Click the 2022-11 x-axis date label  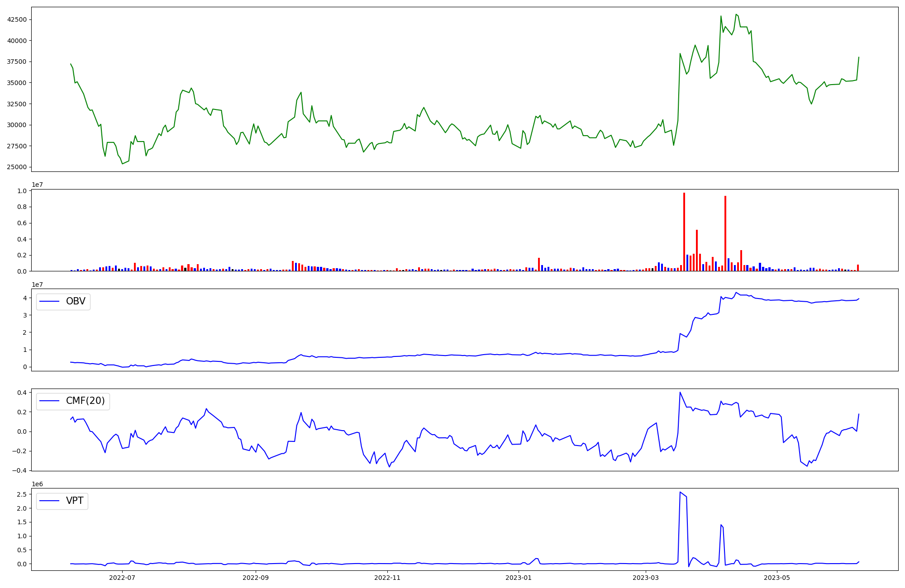387,578
